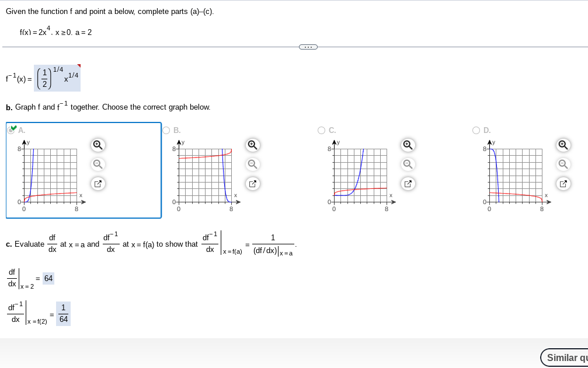The height and width of the screenshot is (368, 588).
Task: Collapse the question with the ellipsis divider
Action: point(308,47)
